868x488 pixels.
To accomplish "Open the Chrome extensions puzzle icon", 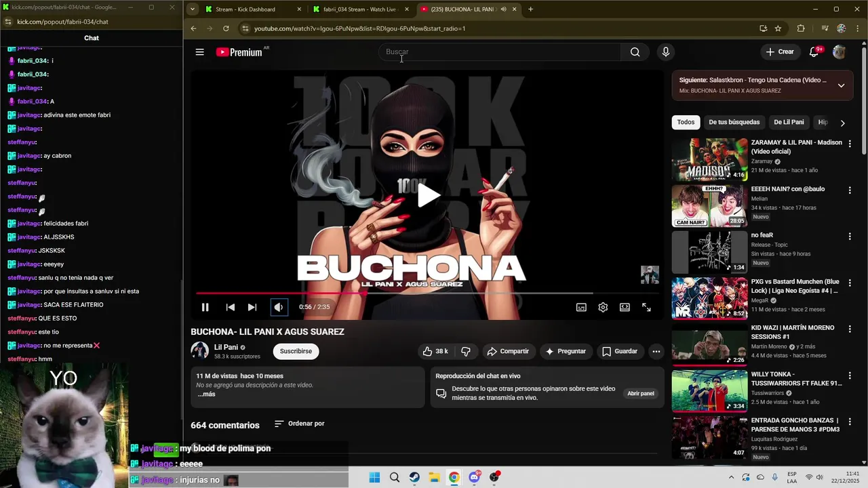I will pyautogui.click(x=801, y=28).
